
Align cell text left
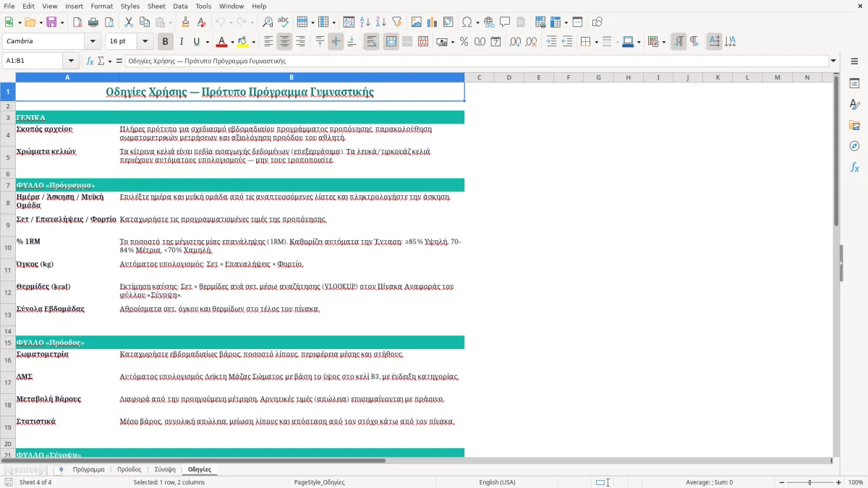coord(268,42)
